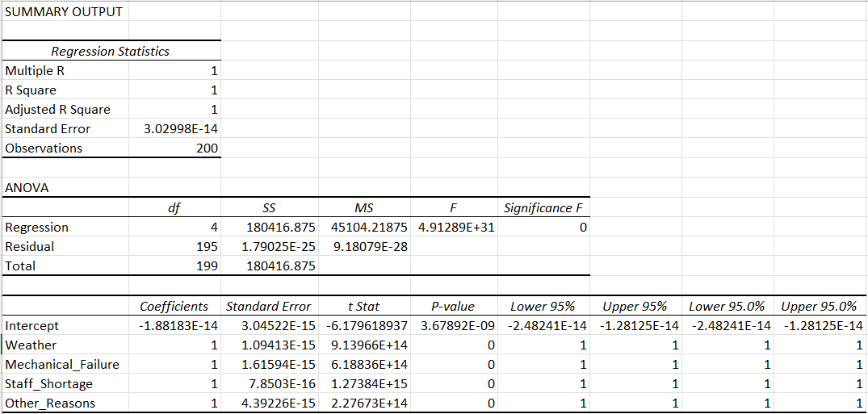868x414 pixels.
Task: Click the Adjusted R Square value 1
Action: [175, 110]
